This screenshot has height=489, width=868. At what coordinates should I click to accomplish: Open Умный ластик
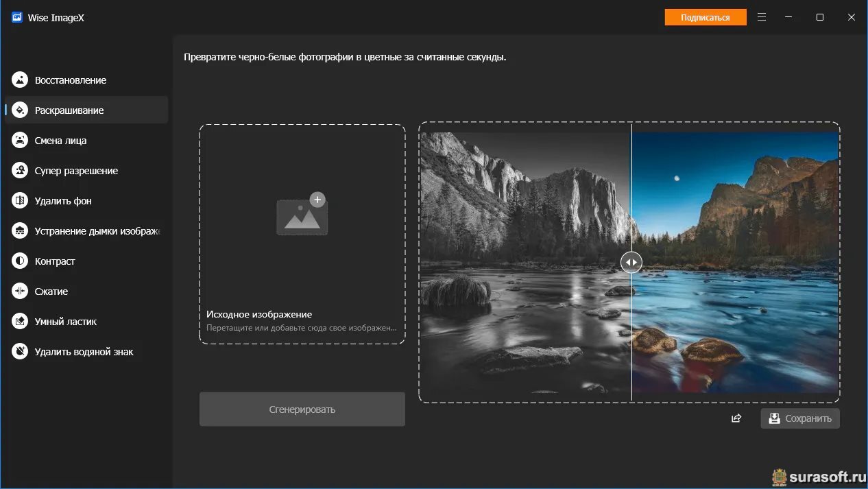click(x=86, y=321)
